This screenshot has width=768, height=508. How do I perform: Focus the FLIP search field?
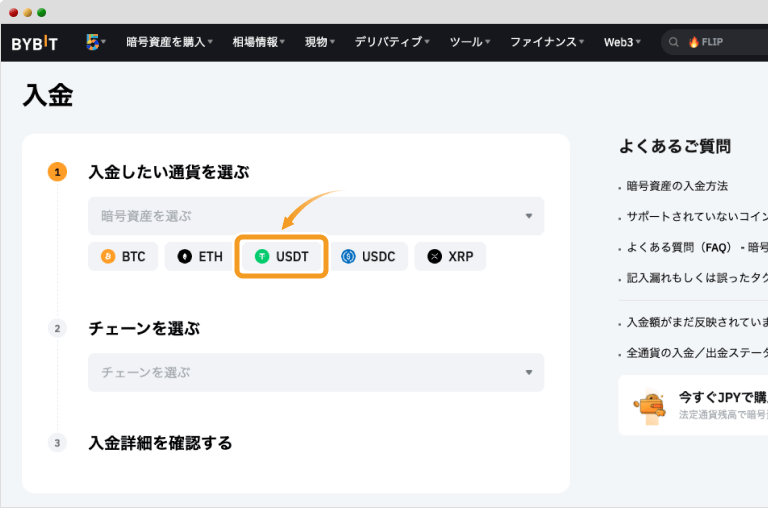point(715,42)
